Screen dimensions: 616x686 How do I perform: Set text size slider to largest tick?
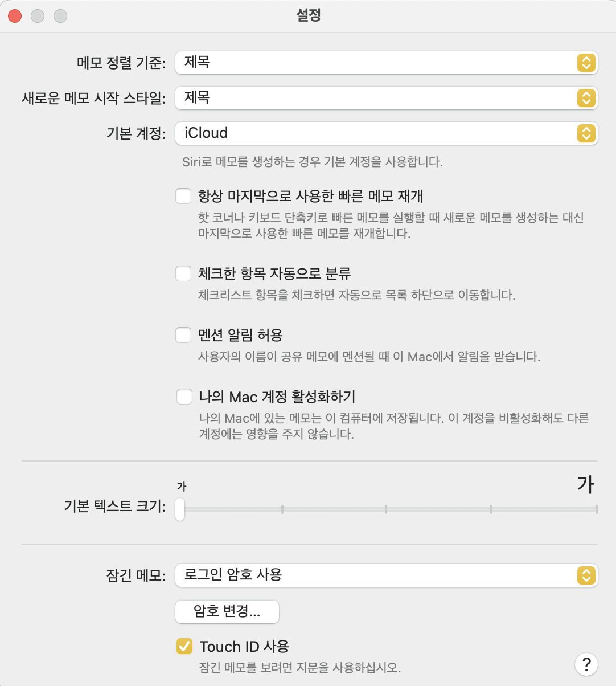[x=596, y=509]
